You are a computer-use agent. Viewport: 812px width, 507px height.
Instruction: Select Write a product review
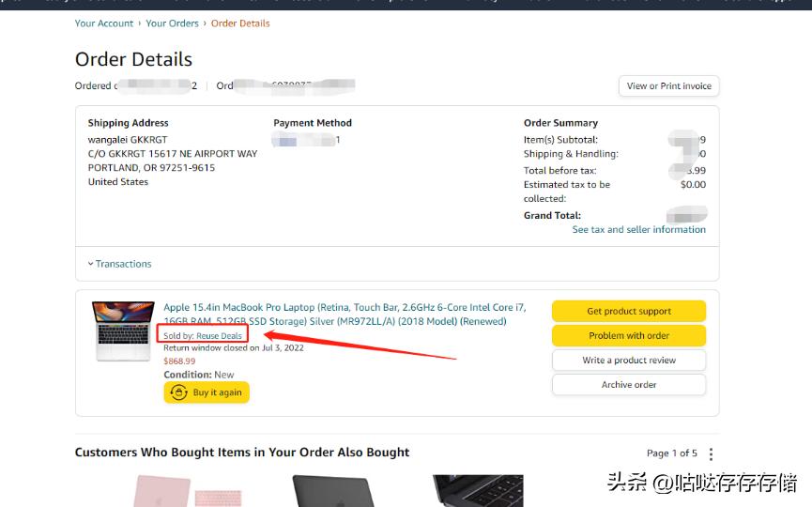(x=629, y=361)
